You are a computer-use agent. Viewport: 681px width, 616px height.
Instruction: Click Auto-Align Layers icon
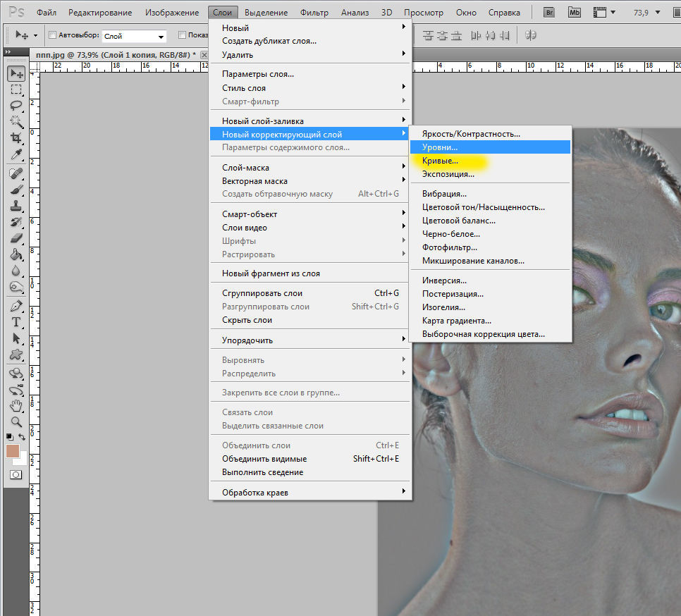click(530, 35)
